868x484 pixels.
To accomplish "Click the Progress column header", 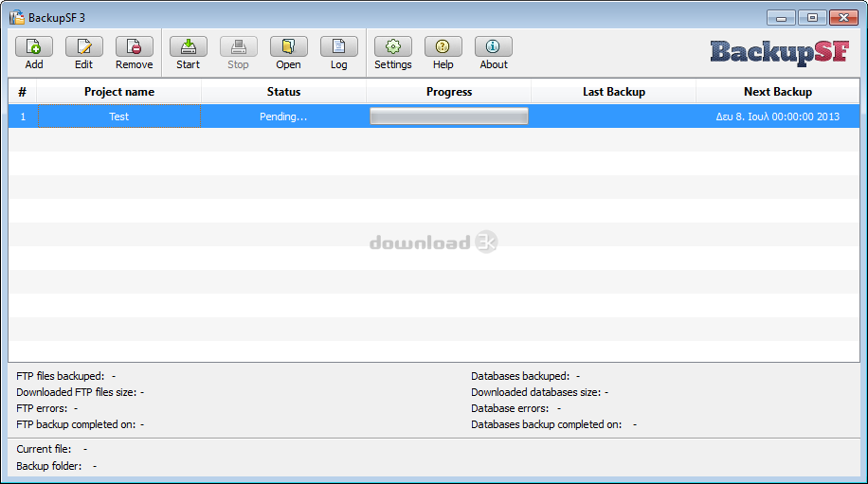I will (448, 92).
